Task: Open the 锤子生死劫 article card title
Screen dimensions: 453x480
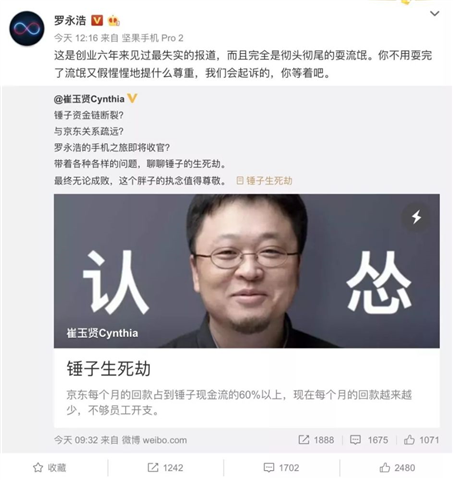Action: pos(109,369)
